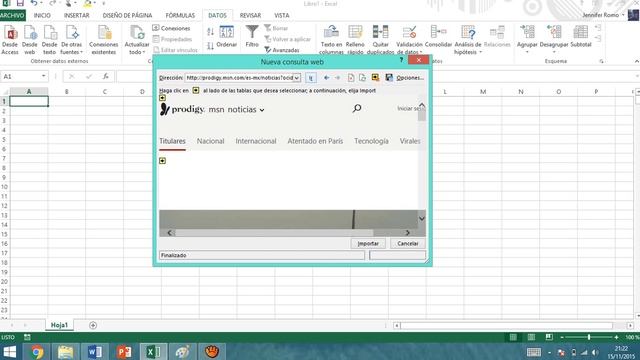640x360 pixels.
Task: Go back in web query browser
Action: pos(326,78)
